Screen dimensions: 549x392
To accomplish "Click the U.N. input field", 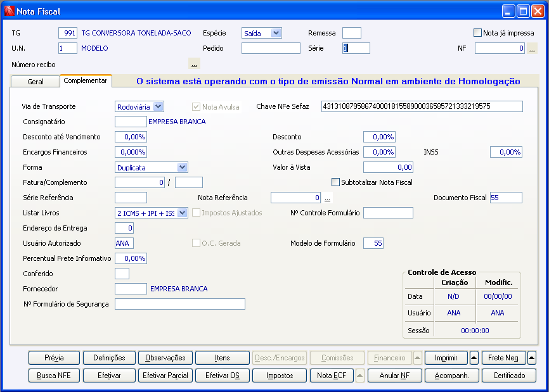I will 68,48.
